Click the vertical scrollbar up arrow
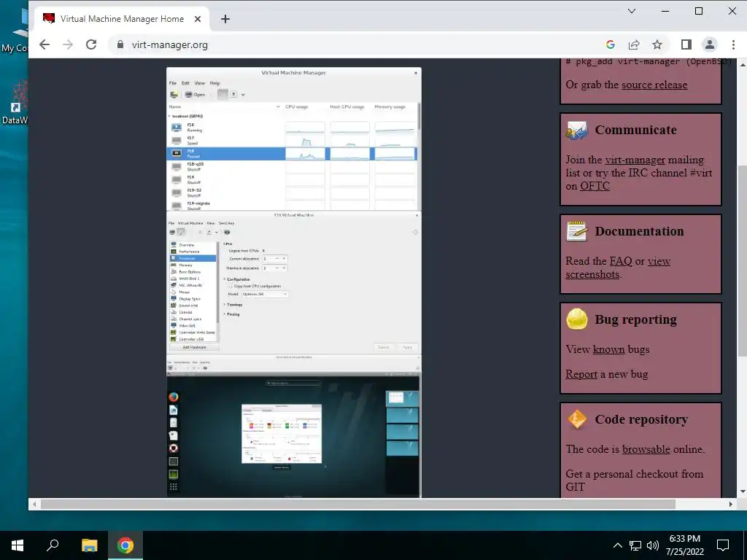 click(742, 64)
